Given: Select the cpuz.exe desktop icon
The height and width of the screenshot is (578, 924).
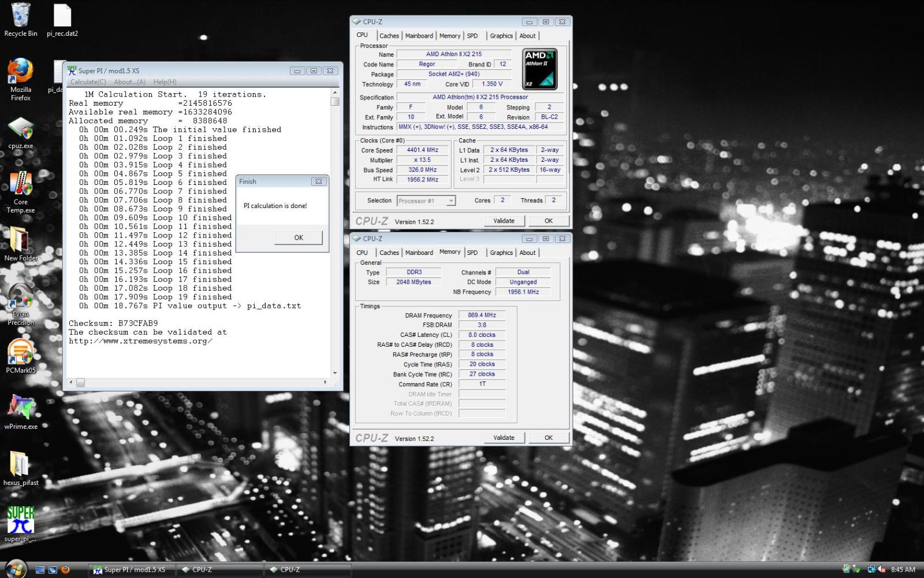Looking at the screenshot, I should pos(21,133).
